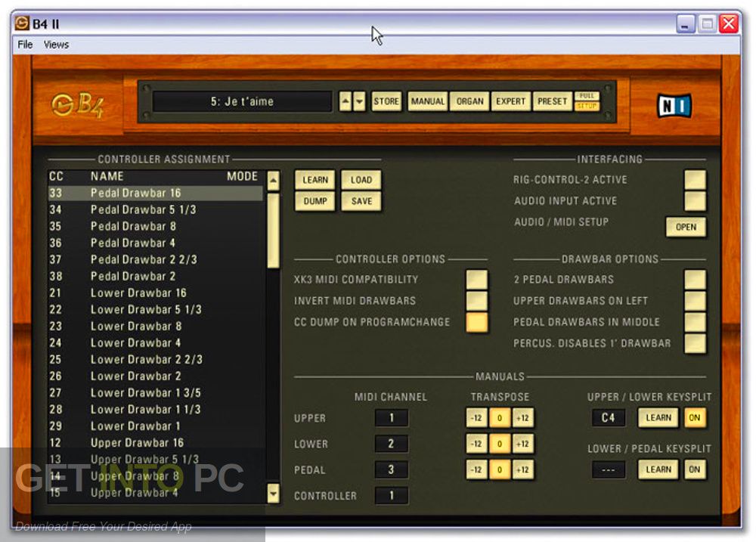Select the Upper Drawbar 16 row
This screenshot has height=542, width=756.
pos(156,443)
